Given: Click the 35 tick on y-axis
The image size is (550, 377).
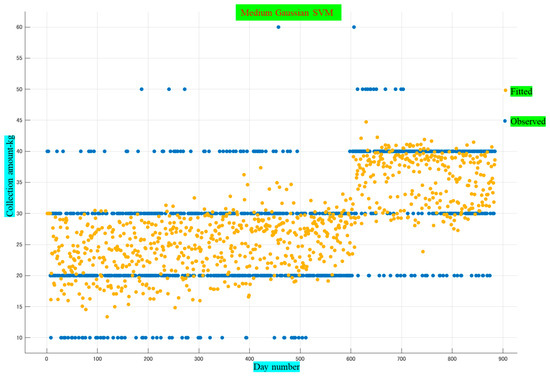Looking at the screenshot, I should pyautogui.click(x=19, y=182).
